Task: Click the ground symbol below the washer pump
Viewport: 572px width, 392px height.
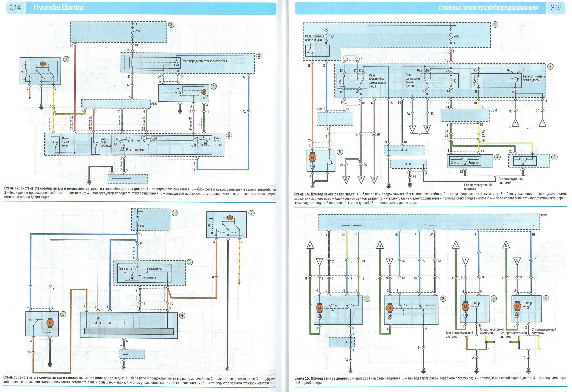Action: coord(41,106)
